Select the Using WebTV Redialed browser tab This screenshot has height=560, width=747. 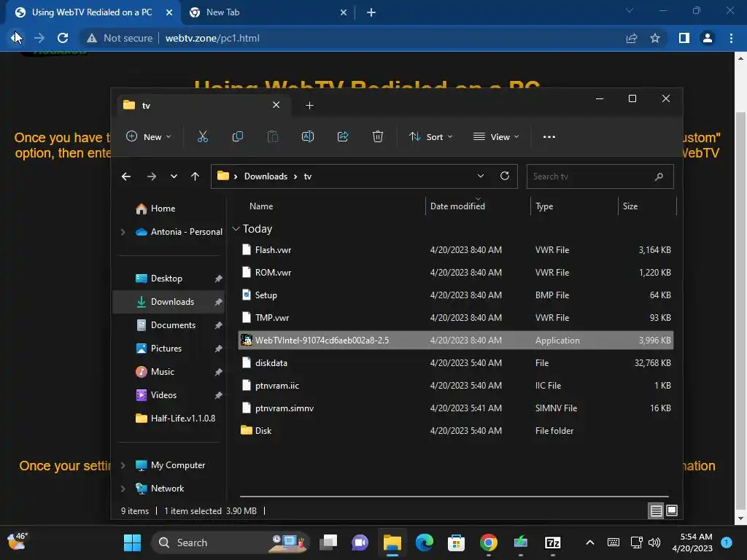point(93,12)
